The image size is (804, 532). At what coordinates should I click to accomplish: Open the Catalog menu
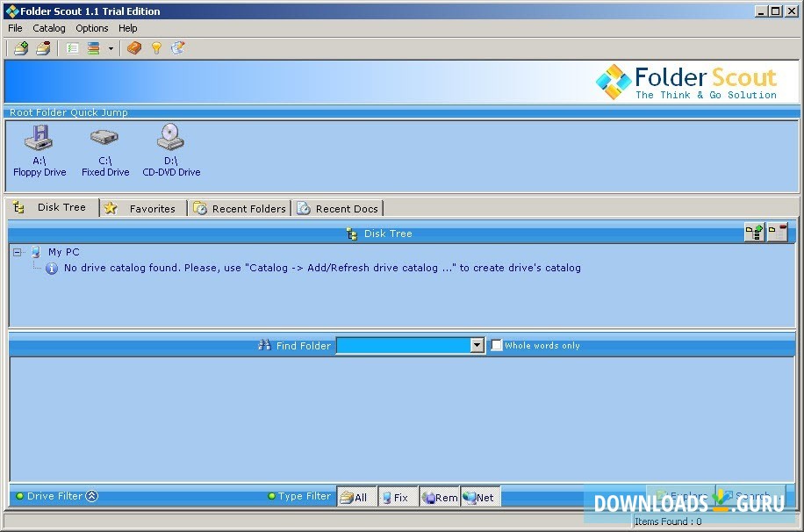48,28
